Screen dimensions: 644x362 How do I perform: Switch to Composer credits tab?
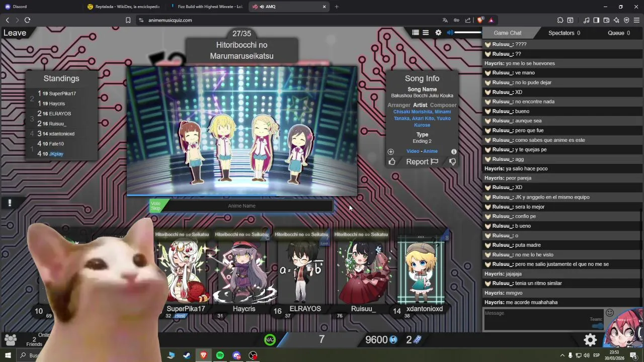point(443,105)
